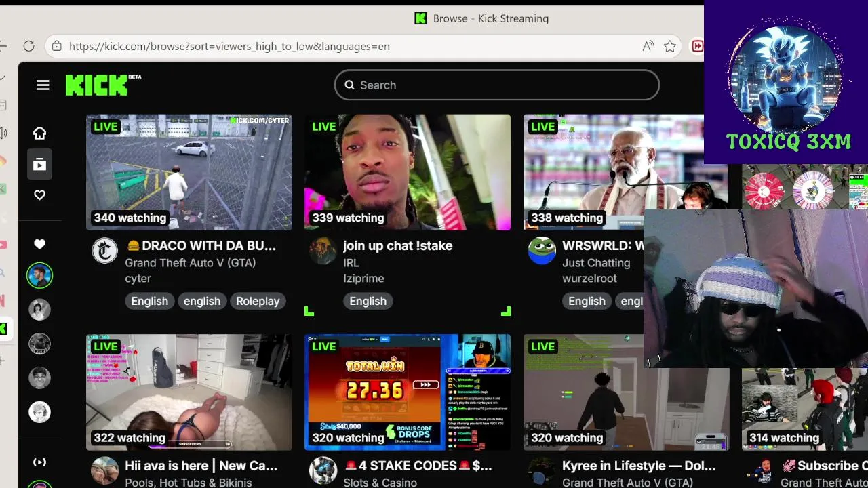Reload the page with browser refresh button
The height and width of the screenshot is (488, 868).
pos(28,46)
